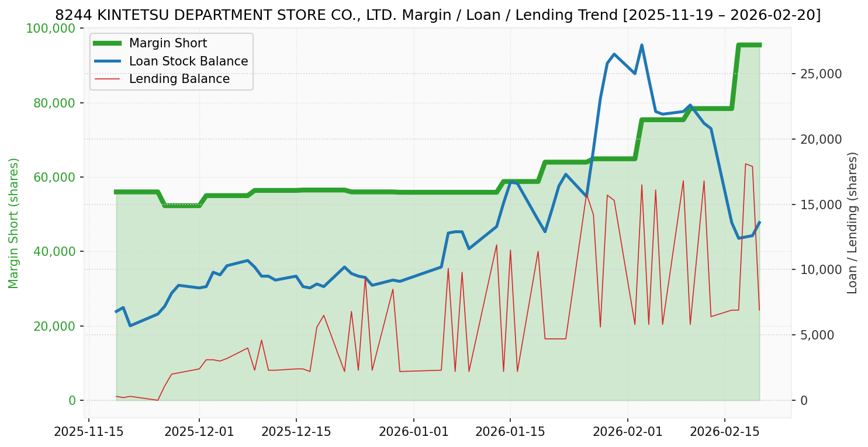Click the 'Loan / Lending (shares)' right axis title
The image size is (868, 447).
click(853, 223)
